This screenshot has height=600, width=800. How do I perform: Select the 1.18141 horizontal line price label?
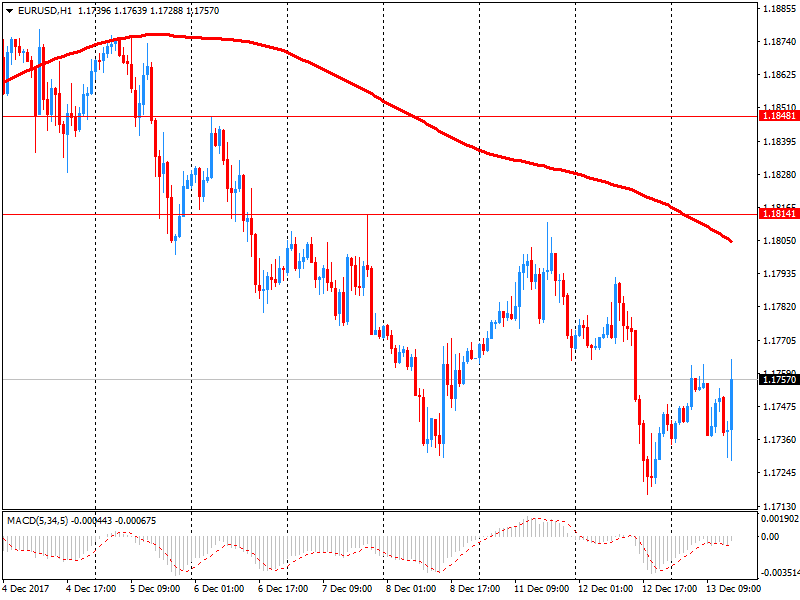(x=779, y=214)
